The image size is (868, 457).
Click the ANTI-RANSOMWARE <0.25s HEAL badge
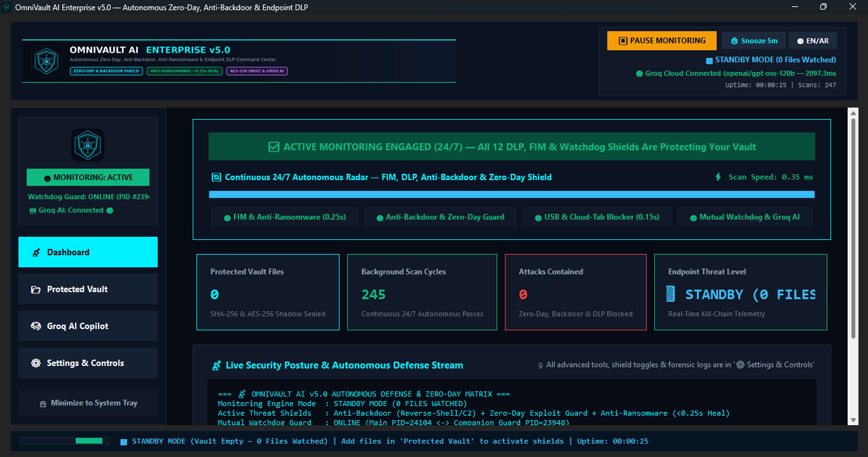click(184, 71)
